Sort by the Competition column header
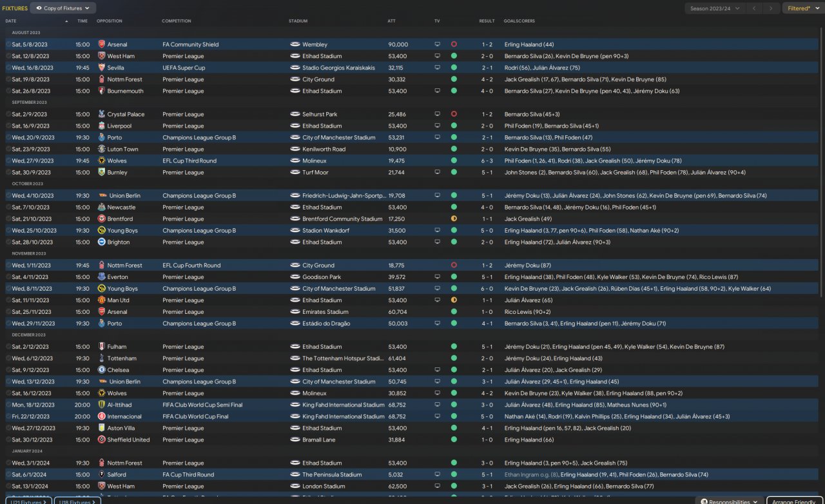The image size is (825, 504). pos(177,21)
